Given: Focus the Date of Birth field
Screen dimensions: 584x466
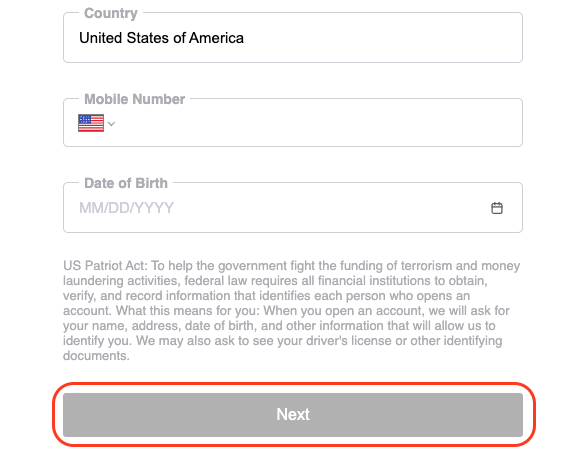Looking at the screenshot, I should (x=293, y=207).
